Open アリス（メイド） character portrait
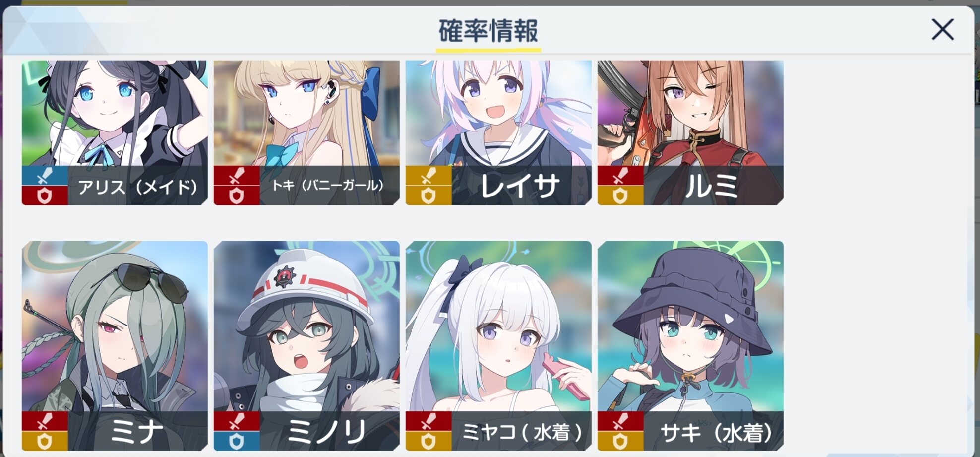Screen dimensions: 980x457 tap(115, 132)
